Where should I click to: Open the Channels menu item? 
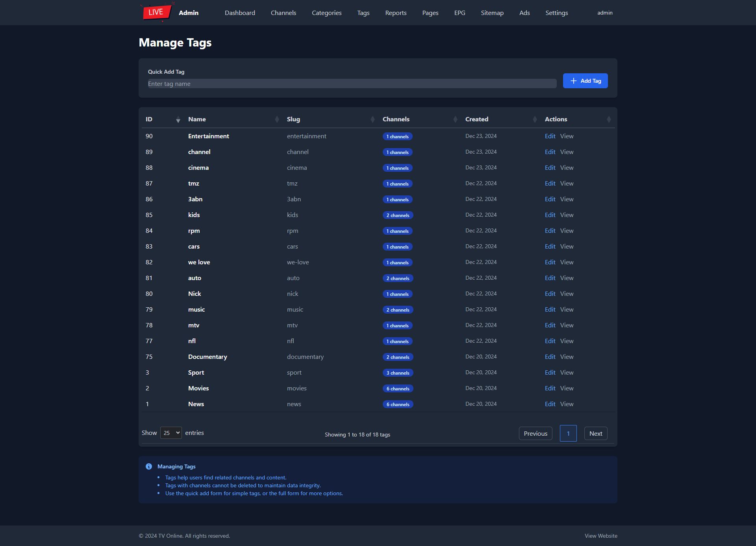click(x=283, y=13)
